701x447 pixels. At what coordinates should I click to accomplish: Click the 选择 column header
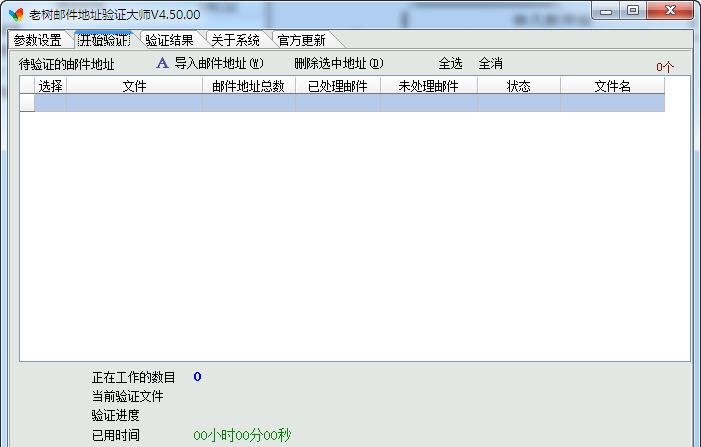click(x=50, y=86)
